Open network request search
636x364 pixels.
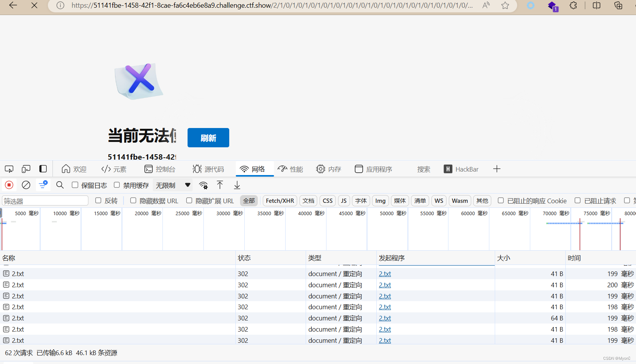(x=60, y=185)
